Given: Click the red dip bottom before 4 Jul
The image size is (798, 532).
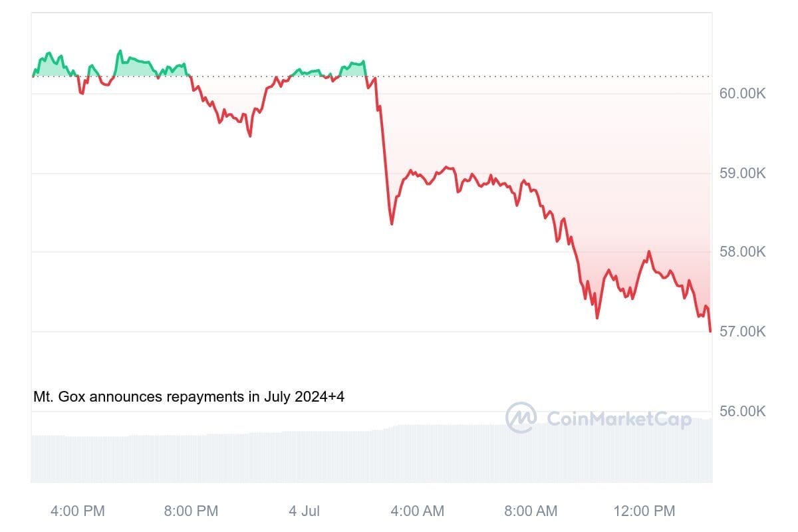Looking at the screenshot, I should pyautogui.click(x=250, y=136).
